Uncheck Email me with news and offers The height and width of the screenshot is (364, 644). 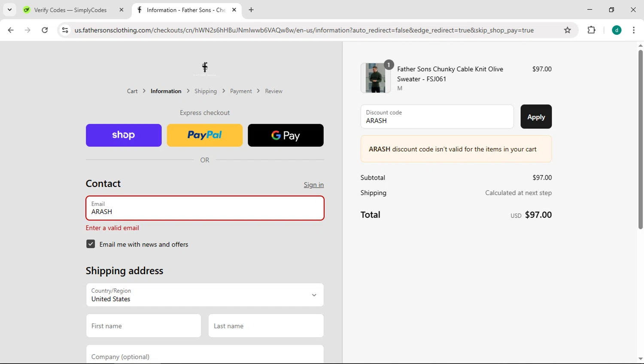pos(91,244)
